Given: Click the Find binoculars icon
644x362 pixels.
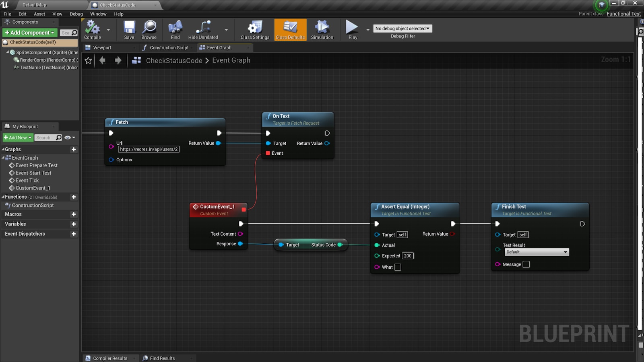Looking at the screenshot, I should [175, 29].
